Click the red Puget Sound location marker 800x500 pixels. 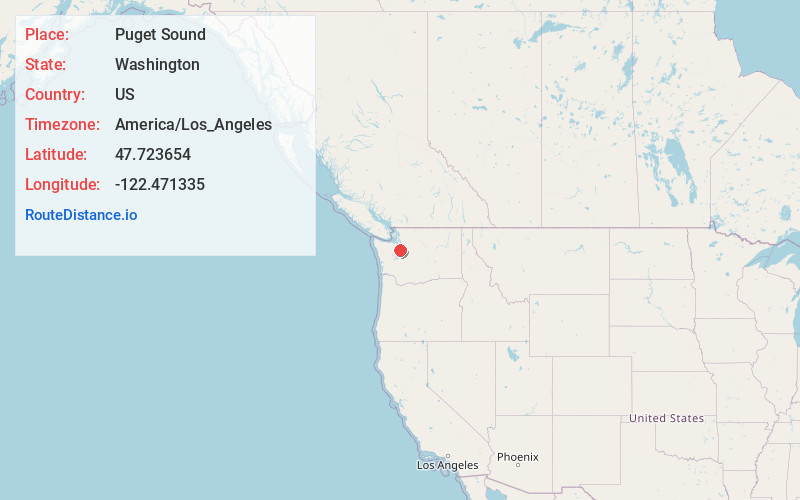[x=401, y=251]
